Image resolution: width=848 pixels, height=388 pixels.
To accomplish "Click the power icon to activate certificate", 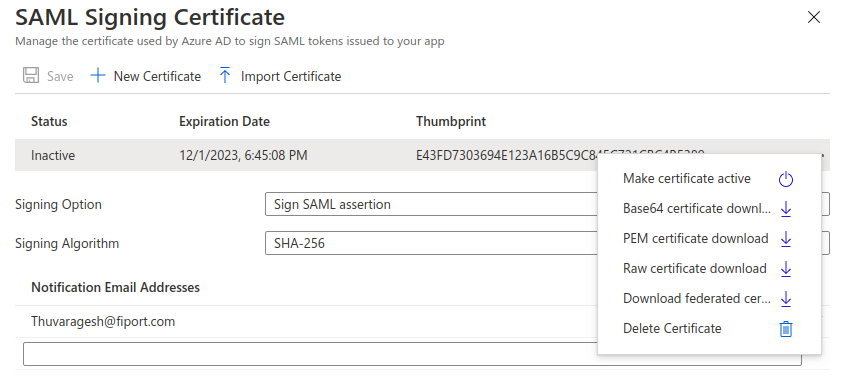I will (x=786, y=179).
